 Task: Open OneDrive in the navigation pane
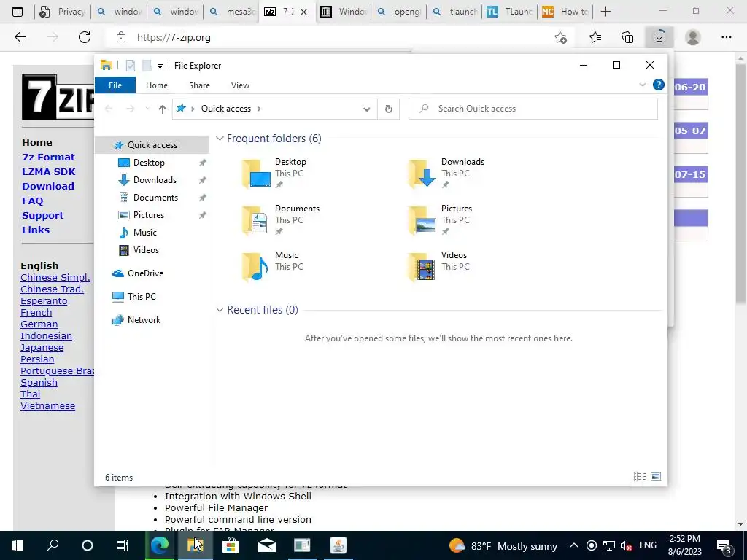click(145, 273)
